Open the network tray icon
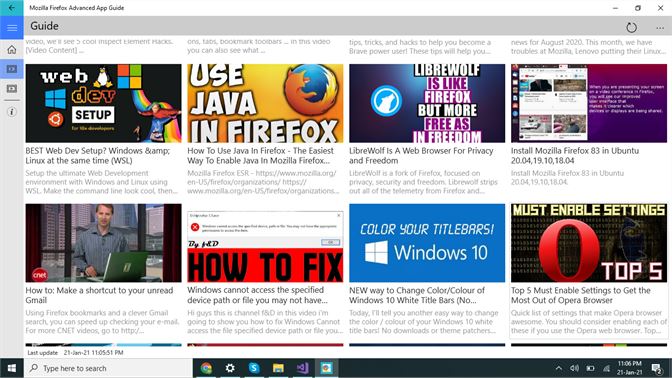 pyautogui.click(x=606, y=368)
